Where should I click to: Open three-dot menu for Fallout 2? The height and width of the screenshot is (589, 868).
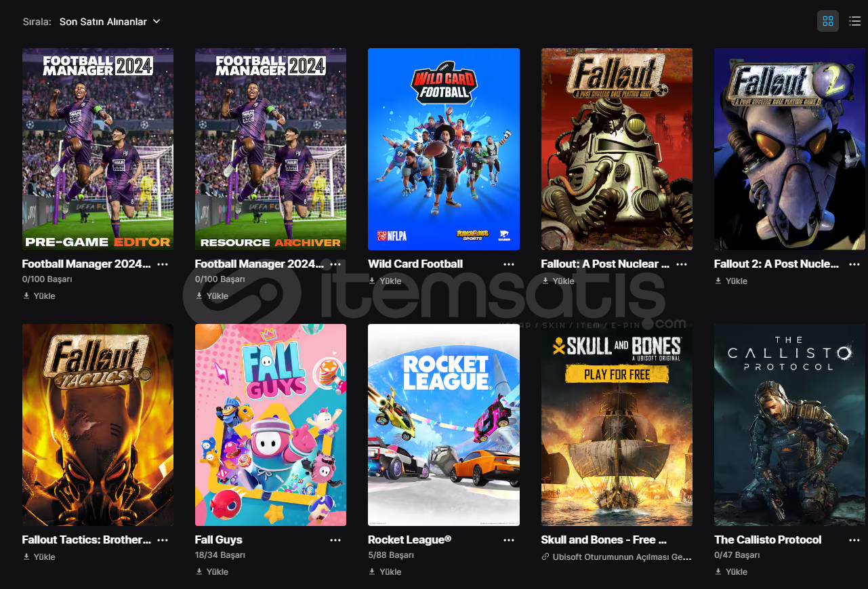854,264
